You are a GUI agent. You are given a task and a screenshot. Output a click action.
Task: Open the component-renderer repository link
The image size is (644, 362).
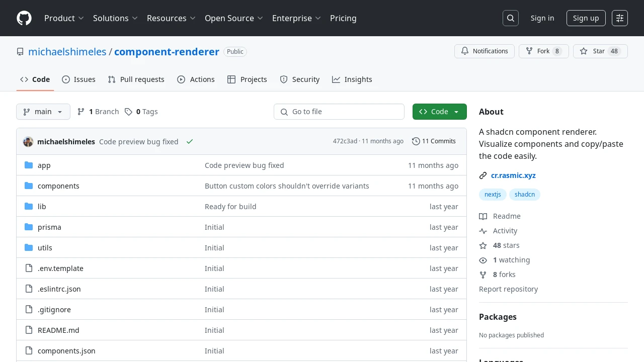pos(167,52)
